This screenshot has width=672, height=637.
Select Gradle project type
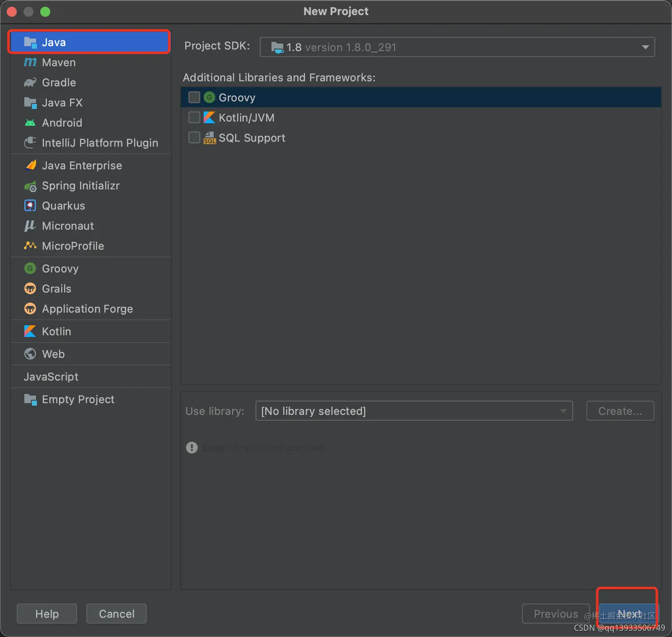[x=91, y=82]
